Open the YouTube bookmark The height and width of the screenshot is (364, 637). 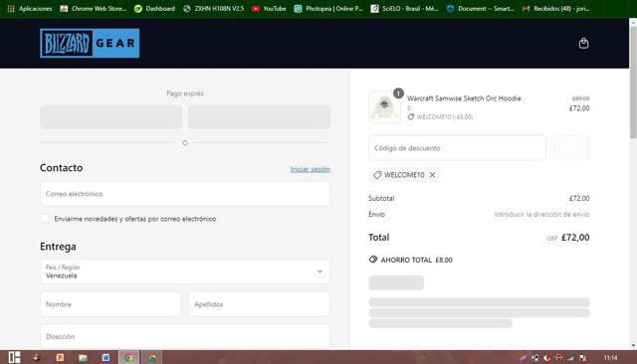tap(269, 9)
